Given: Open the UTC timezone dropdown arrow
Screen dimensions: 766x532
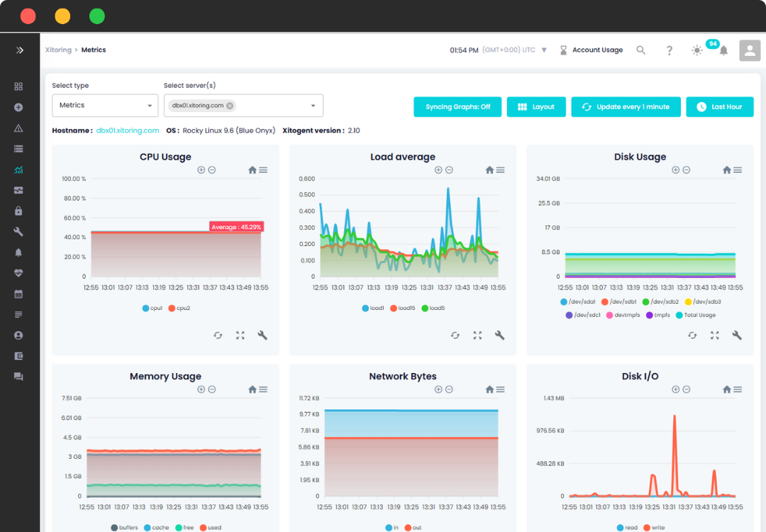Looking at the screenshot, I should (544, 50).
